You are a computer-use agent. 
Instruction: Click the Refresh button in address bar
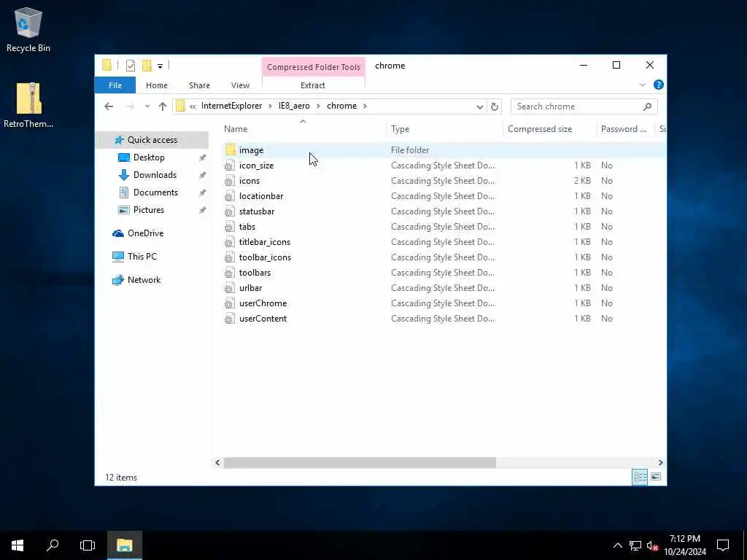pos(495,106)
